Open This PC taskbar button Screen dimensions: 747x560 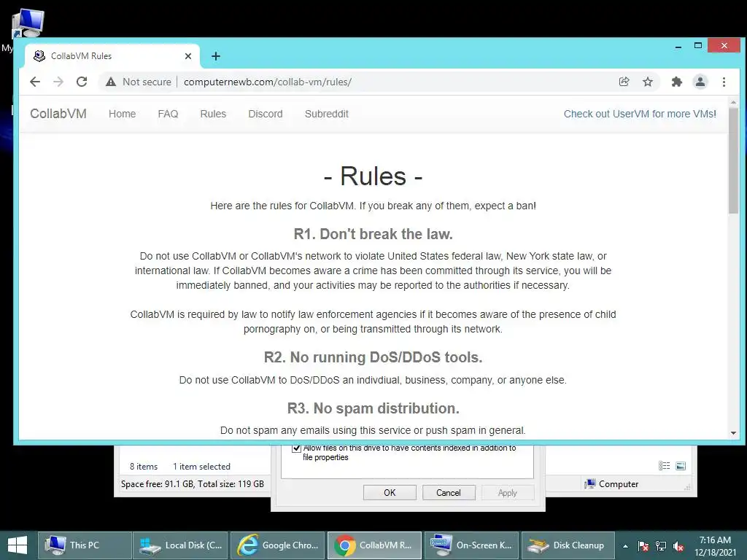85,545
